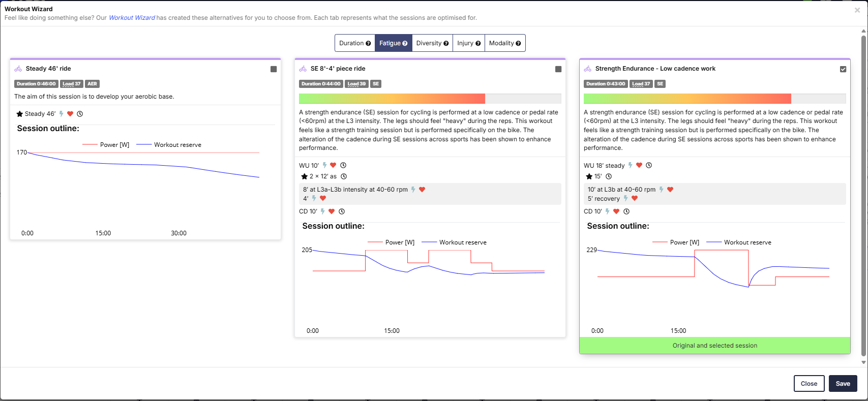
Task: Click the fatigue color bar in SE 8'-4' card
Action: 392,99
